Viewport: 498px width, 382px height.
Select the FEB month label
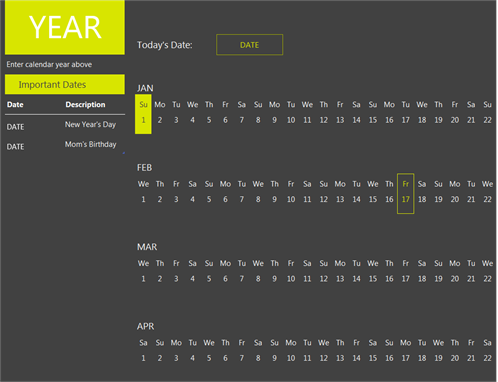144,167
